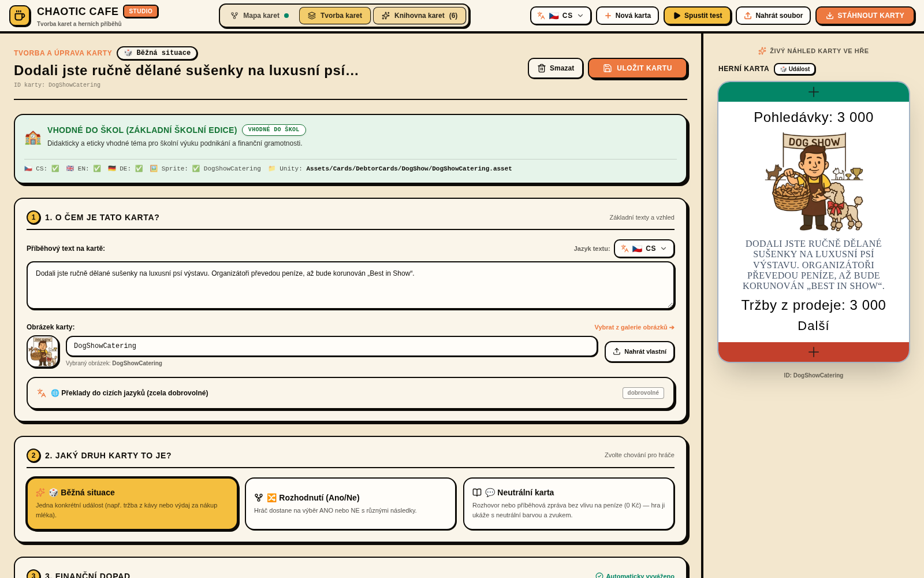
Task: Click into the Příběhový text story textarea
Action: click(x=351, y=286)
